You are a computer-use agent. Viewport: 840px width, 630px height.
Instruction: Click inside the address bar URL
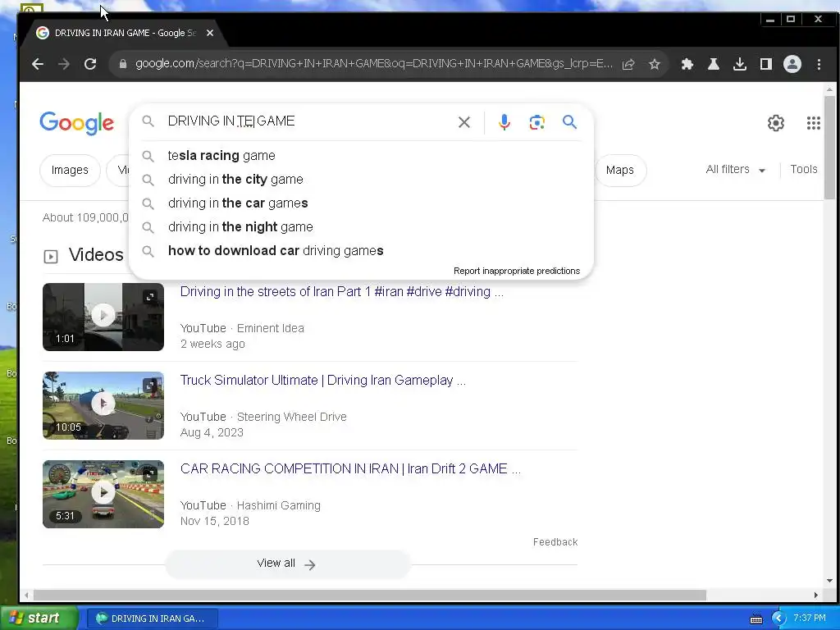pos(373,64)
